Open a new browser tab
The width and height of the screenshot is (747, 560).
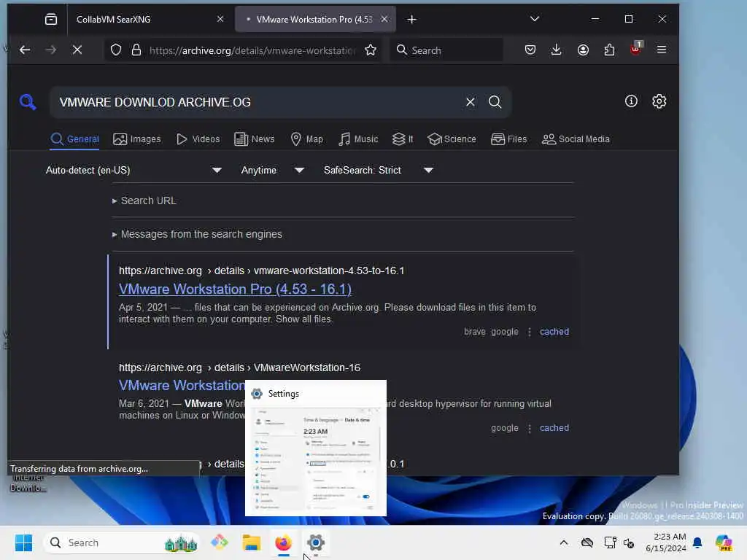point(412,19)
